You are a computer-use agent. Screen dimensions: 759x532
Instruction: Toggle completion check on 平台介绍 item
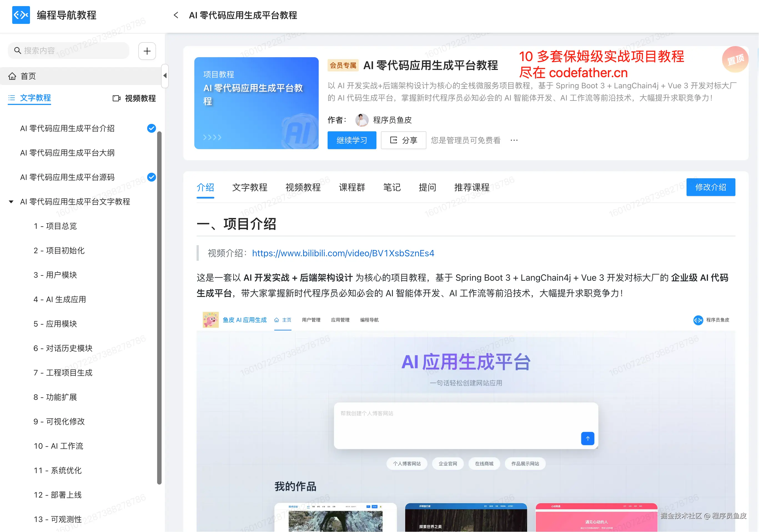[151, 128]
